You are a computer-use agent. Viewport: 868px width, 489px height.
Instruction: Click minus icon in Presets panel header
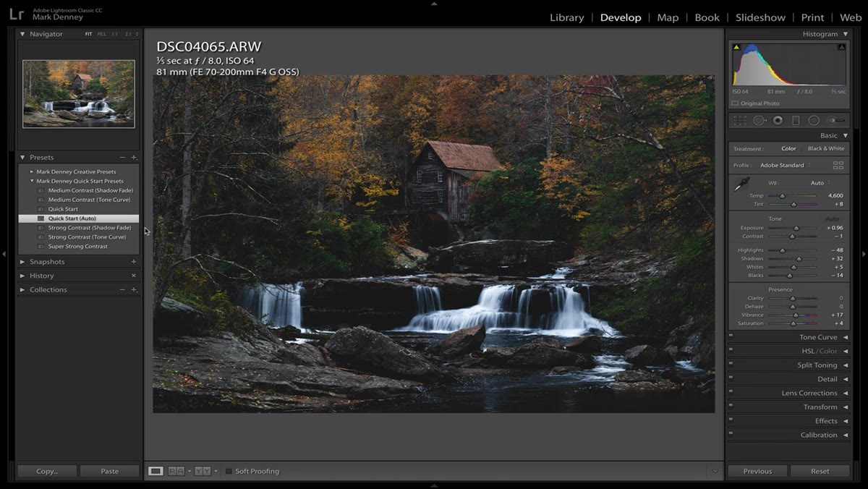click(x=122, y=157)
